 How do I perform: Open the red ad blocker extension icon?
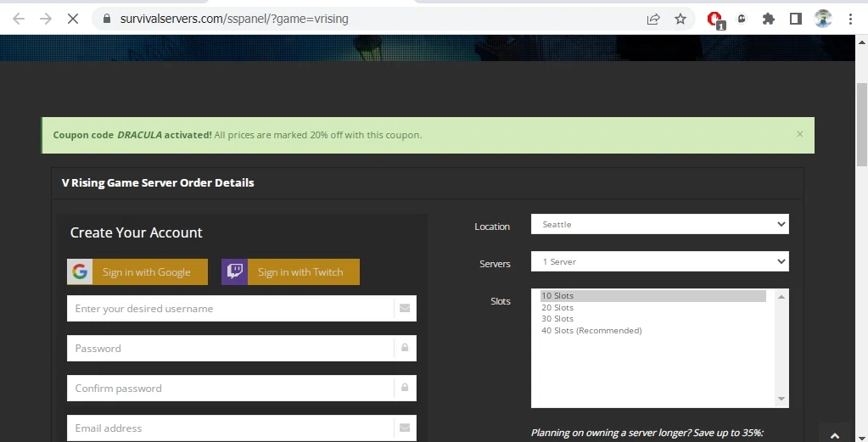(716, 20)
